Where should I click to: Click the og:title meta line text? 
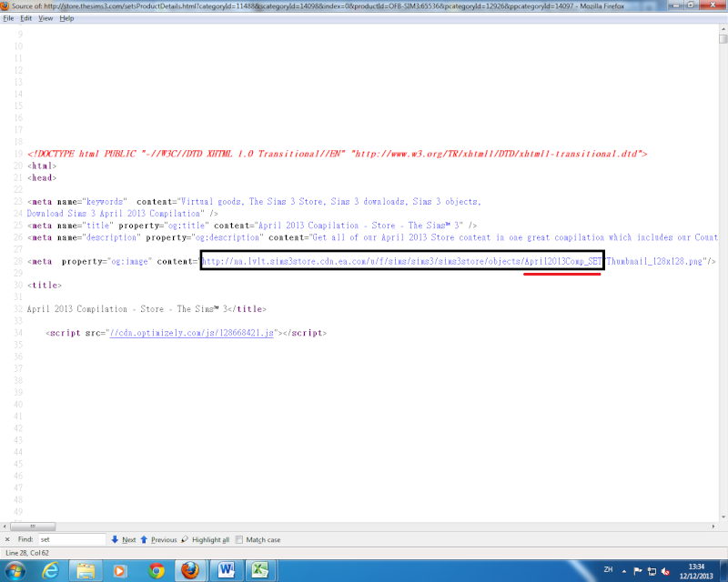point(252,226)
